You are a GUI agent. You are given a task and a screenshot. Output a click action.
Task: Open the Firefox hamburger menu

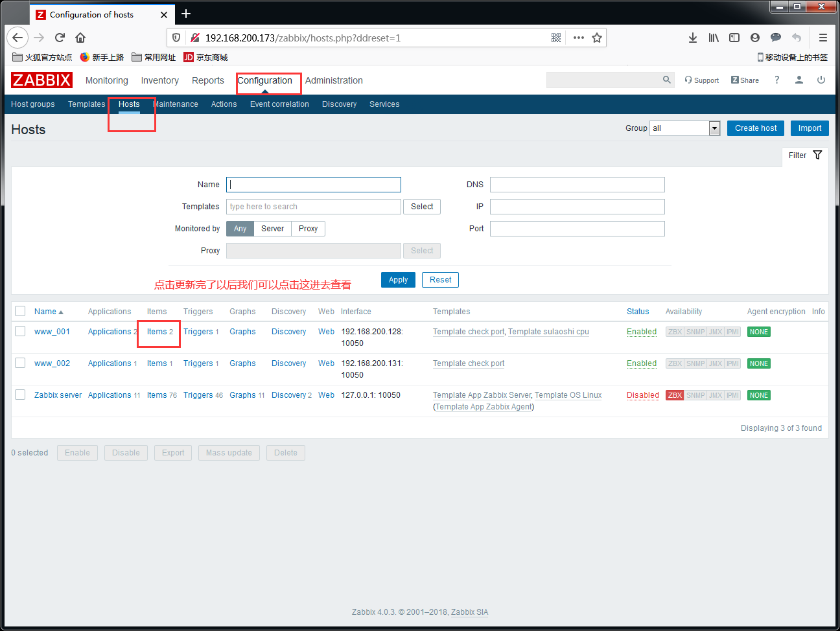pyautogui.click(x=823, y=38)
